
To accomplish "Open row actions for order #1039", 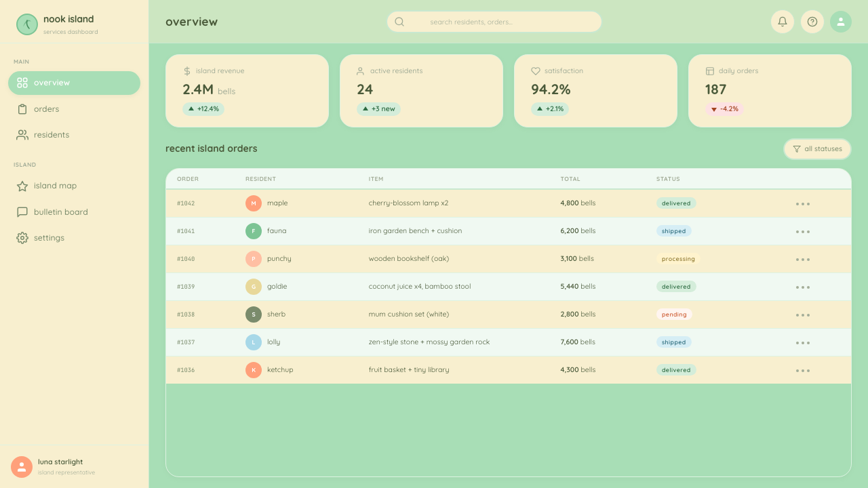I will pyautogui.click(x=803, y=287).
